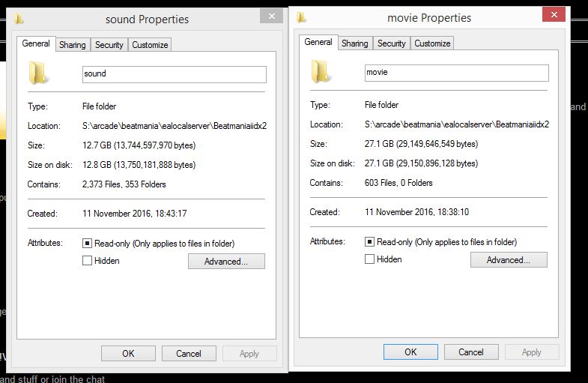The height and width of the screenshot is (383, 588).
Task: Open Customize tab in sound Properties
Action: [150, 45]
